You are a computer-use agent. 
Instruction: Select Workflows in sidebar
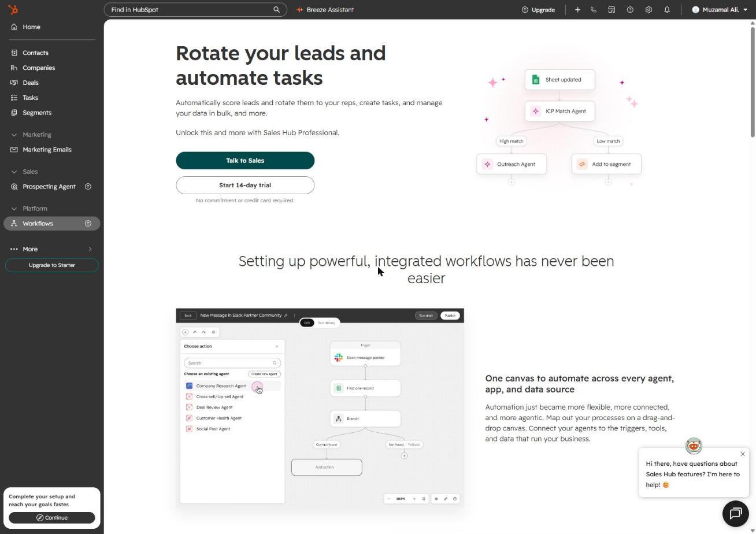[52, 224]
